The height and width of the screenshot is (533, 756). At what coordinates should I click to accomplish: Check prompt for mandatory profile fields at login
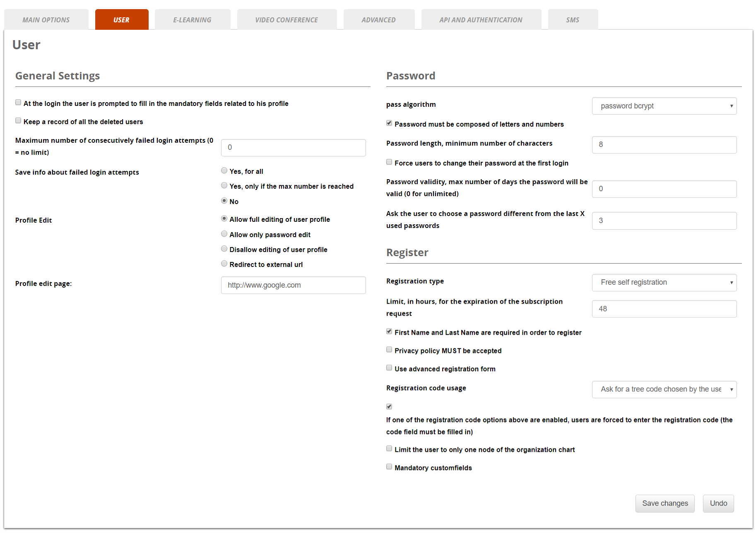point(18,102)
